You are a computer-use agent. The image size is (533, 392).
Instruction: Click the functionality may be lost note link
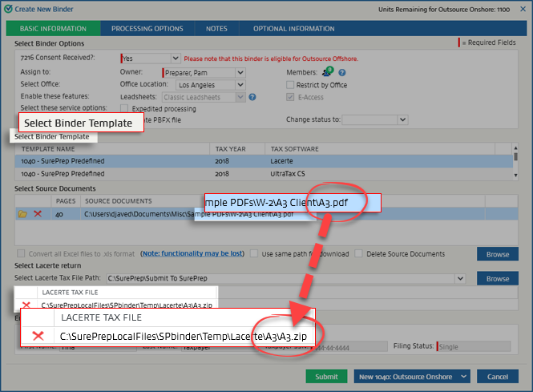tap(192, 254)
